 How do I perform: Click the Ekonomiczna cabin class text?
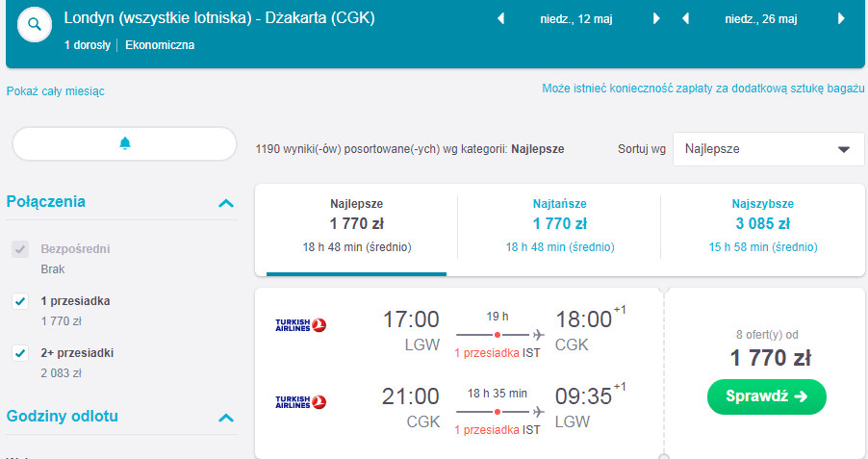(x=160, y=45)
